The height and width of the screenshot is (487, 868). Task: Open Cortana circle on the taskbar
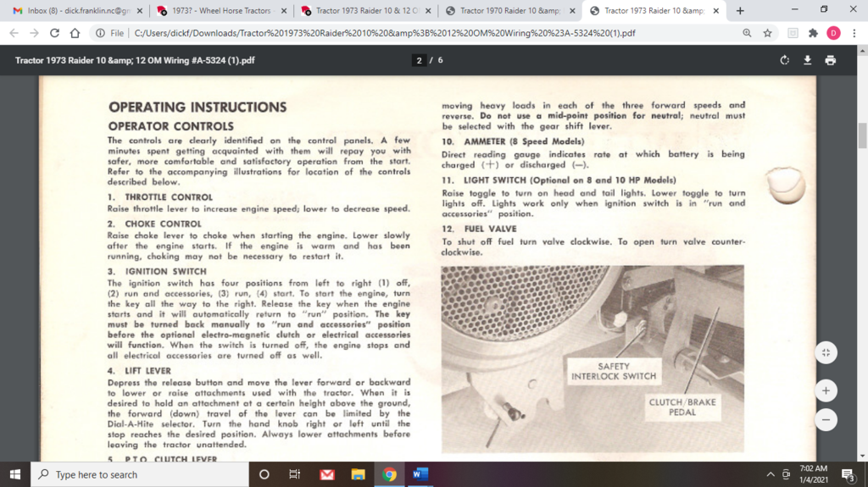(x=264, y=474)
